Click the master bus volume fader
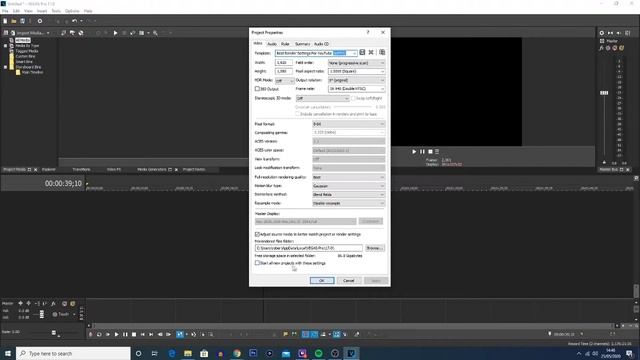Viewport: 640px width, 360px height. click(x=604, y=93)
